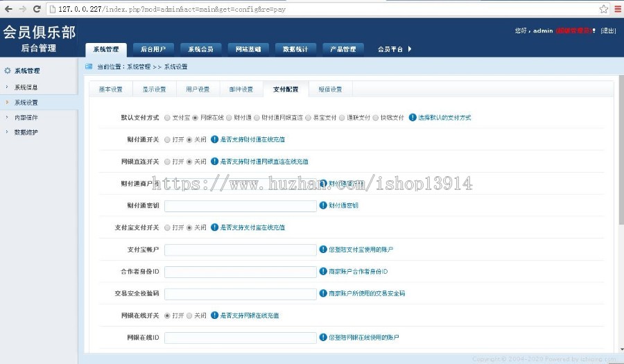The height and width of the screenshot is (364, 624).
Task: Click the info icon beside the 支付宝帐户 field
Action: 323,250
